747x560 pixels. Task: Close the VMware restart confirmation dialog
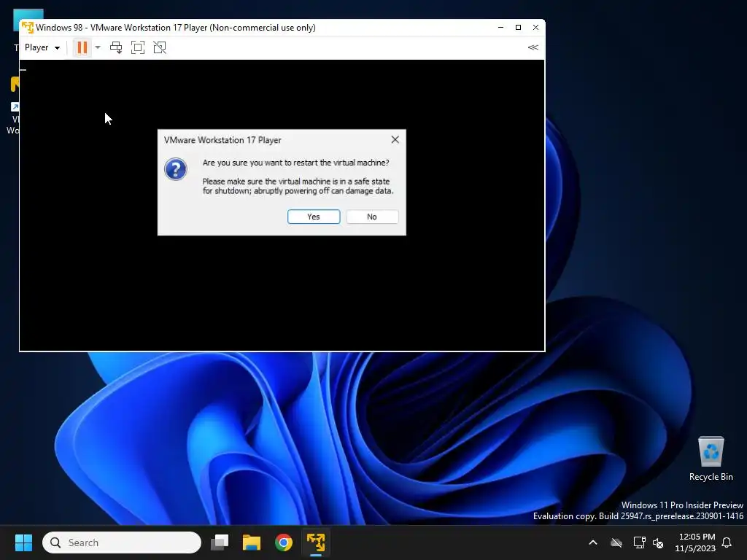click(395, 139)
